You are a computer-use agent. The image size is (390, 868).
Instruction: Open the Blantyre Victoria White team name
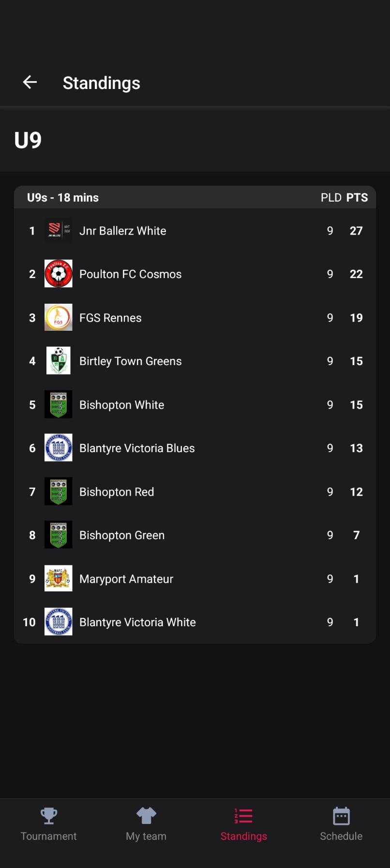[137, 622]
